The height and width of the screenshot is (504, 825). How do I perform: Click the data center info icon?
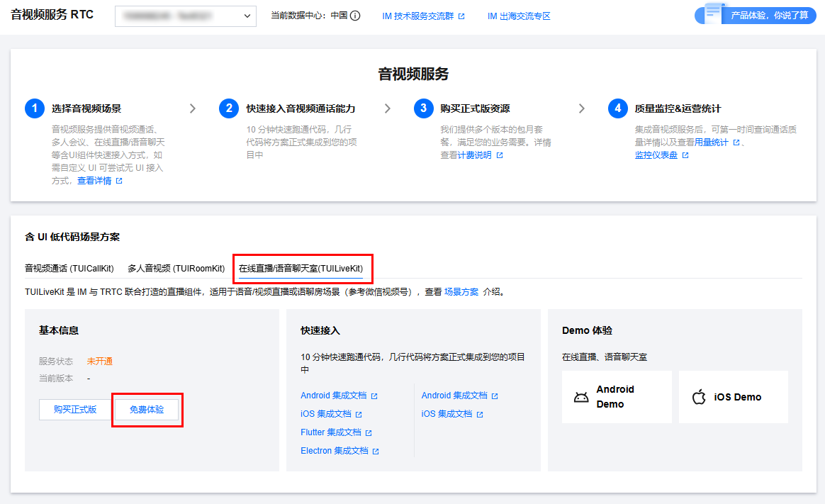click(x=355, y=16)
